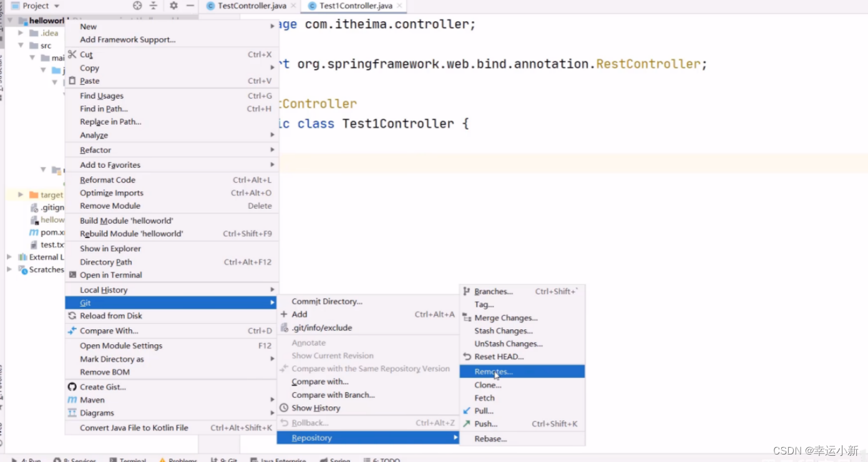
Task: Select Find Usages menu item
Action: (x=172, y=95)
